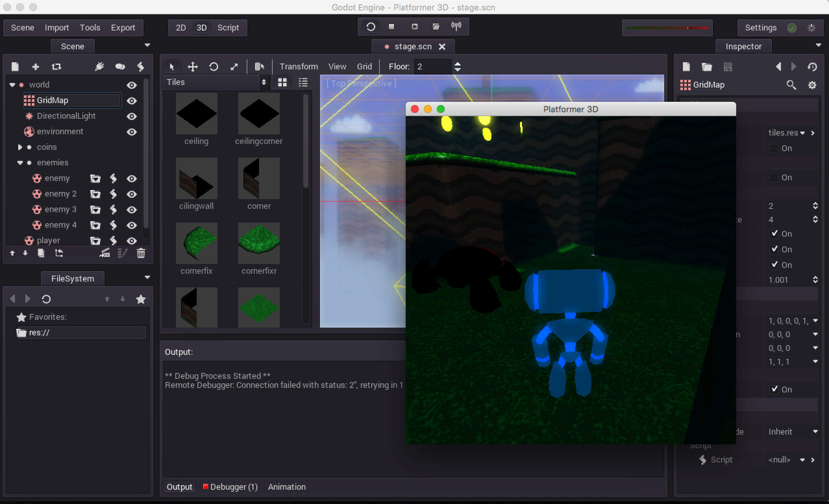Open the script icon on enemy 2
Viewport: 829px width, 504px height.
113,194
